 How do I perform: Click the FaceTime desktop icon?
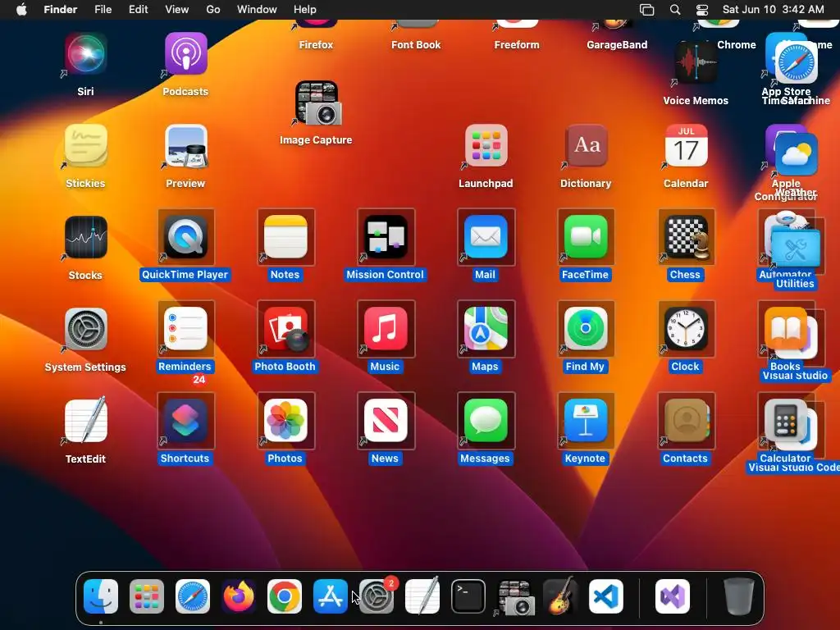586,237
